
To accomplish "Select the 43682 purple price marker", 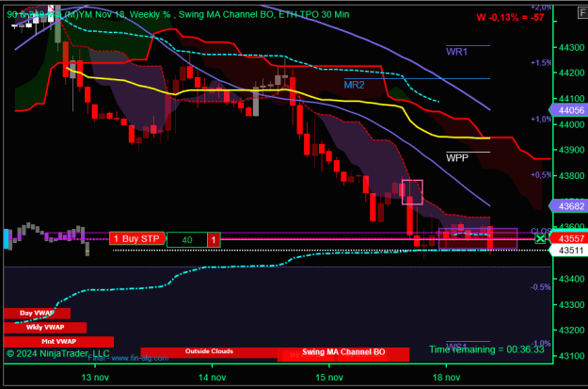I will [568, 205].
